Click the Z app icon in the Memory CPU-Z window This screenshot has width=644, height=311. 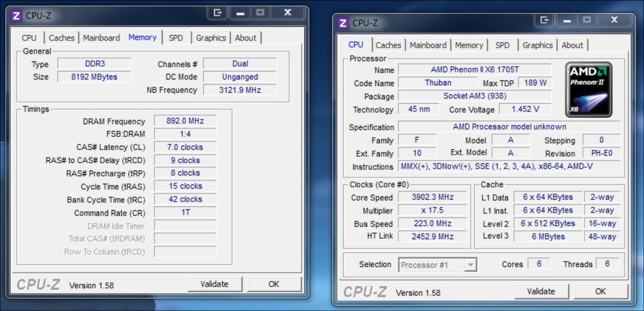pyautogui.click(x=16, y=16)
